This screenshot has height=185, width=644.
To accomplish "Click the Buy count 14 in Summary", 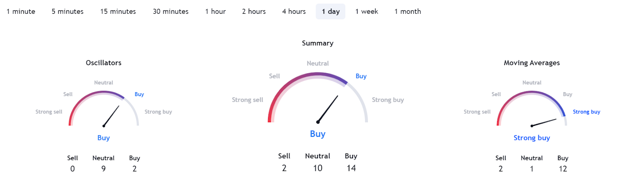I will point(351,168).
